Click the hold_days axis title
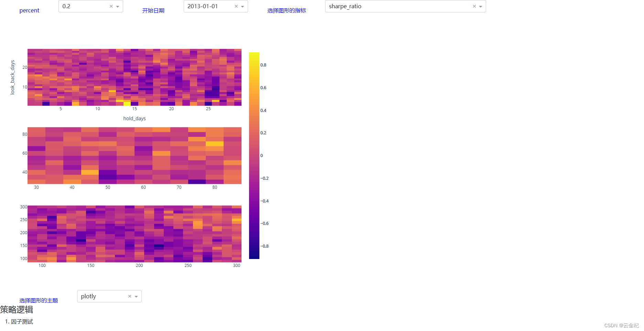 point(135,118)
